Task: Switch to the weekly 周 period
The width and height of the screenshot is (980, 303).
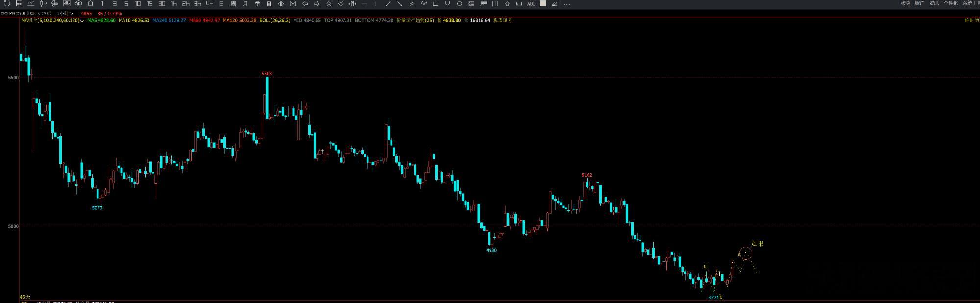Action: [233, 3]
